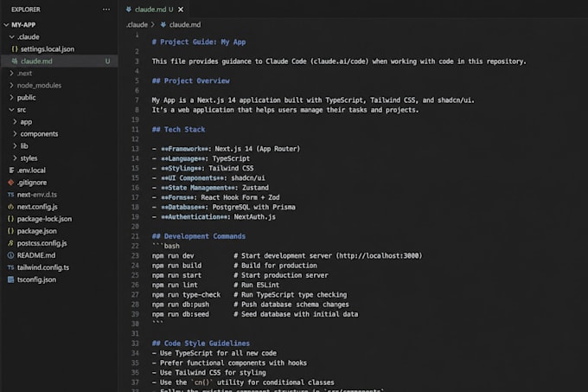
Task: Click the '## Code Style Guidelines' heading
Action: coord(201,344)
